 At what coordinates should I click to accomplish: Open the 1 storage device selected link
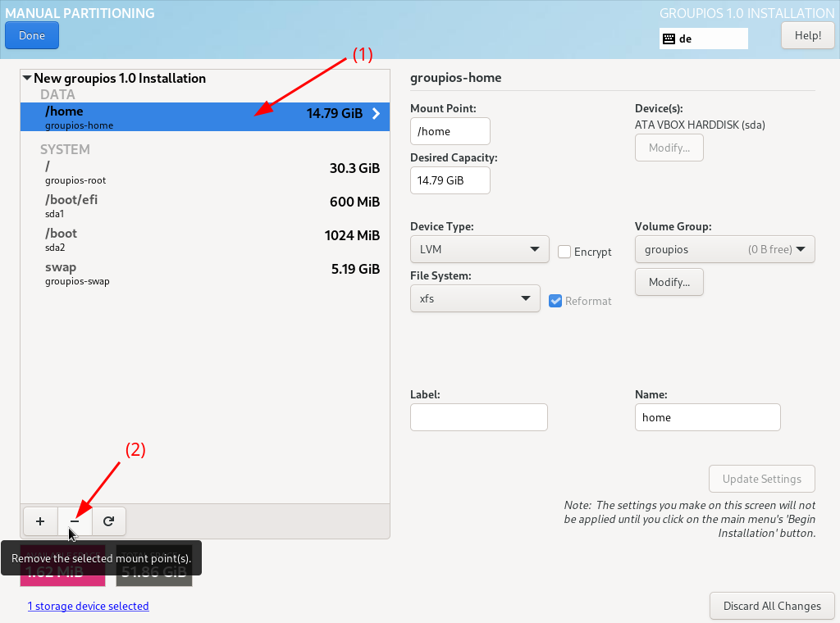[x=89, y=606]
